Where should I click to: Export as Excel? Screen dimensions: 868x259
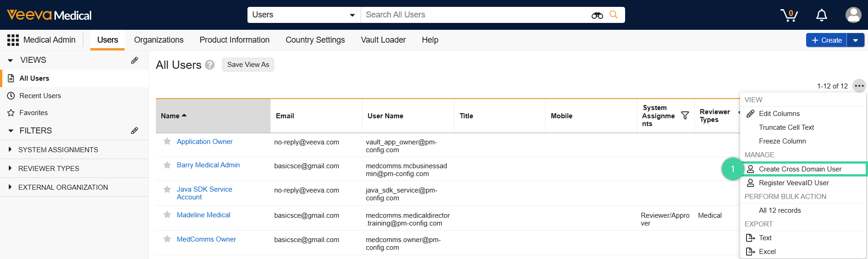coord(803,252)
